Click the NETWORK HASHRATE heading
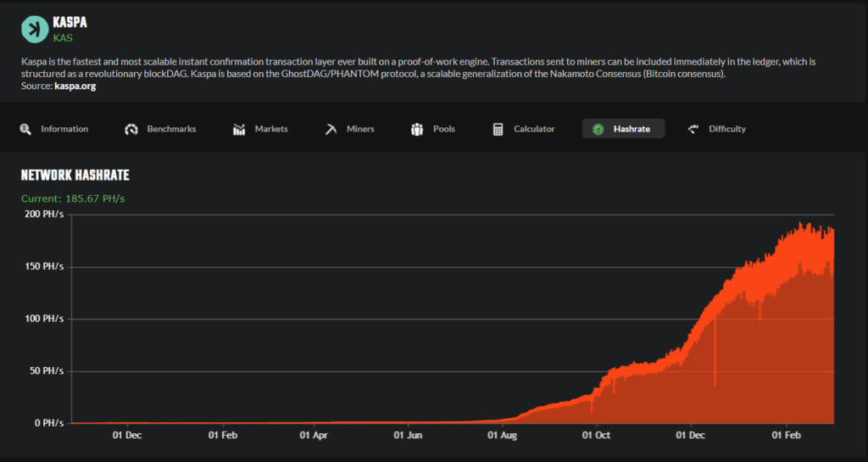The image size is (868, 462). 75,175
